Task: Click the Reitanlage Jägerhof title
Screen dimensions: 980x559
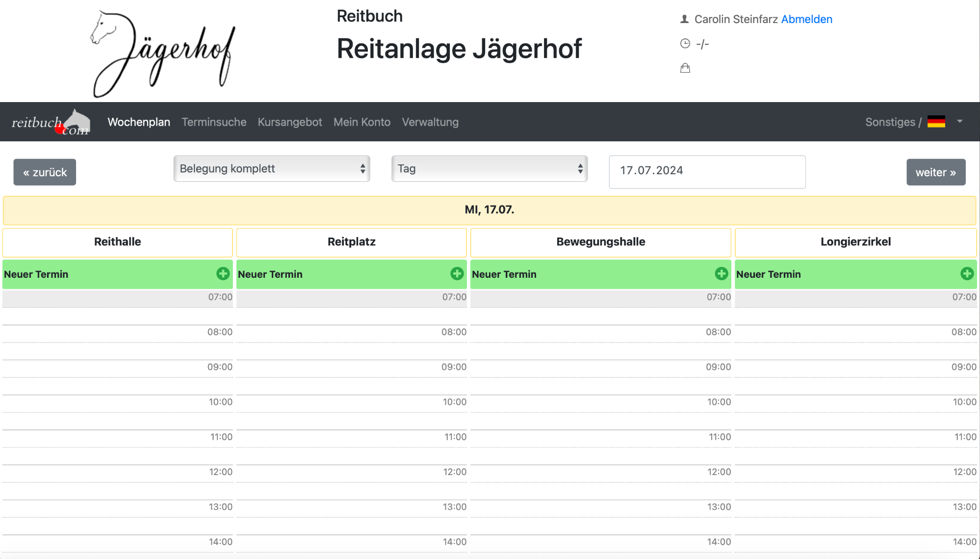Action: (x=459, y=49)
